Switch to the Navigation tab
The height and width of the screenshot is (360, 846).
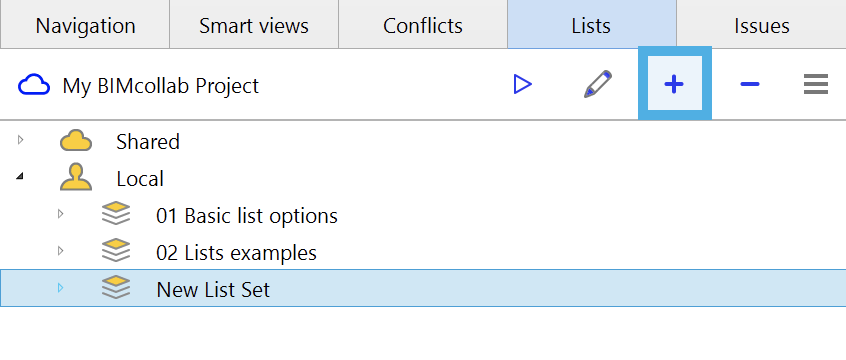pos(85,24)
